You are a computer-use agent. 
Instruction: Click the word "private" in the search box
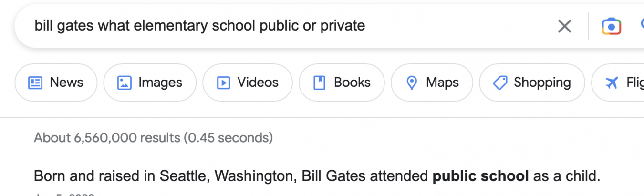click(x=343, y=26)
